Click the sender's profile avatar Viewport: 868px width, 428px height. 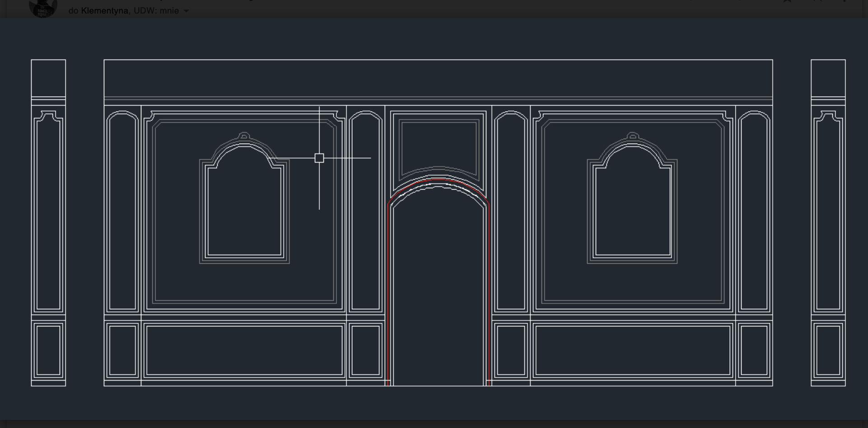click(43, 8)
